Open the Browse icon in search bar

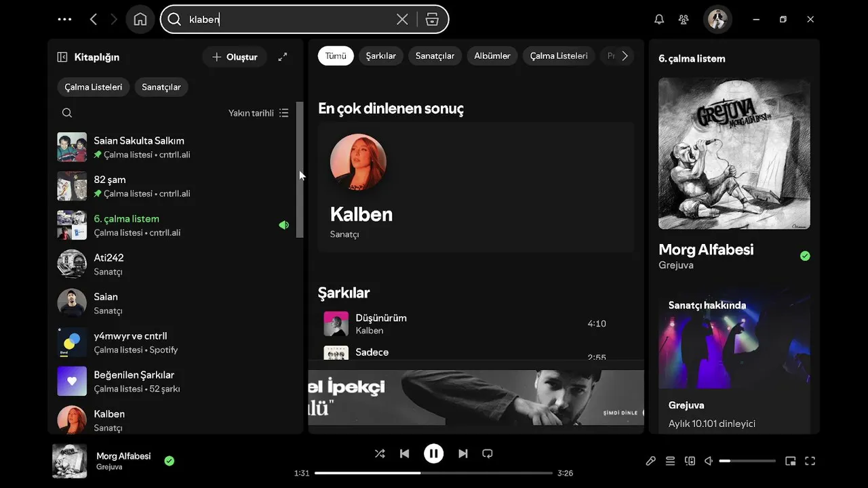pos(432,20)
